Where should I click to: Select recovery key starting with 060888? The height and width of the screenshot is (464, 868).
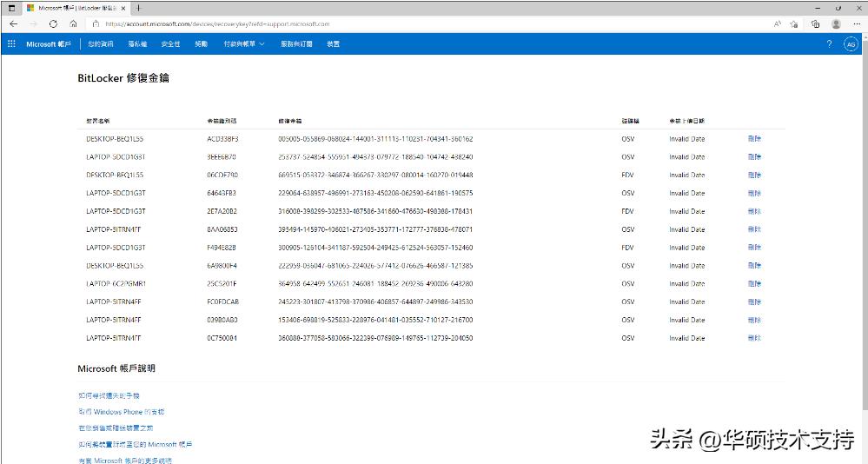[375, 338]
